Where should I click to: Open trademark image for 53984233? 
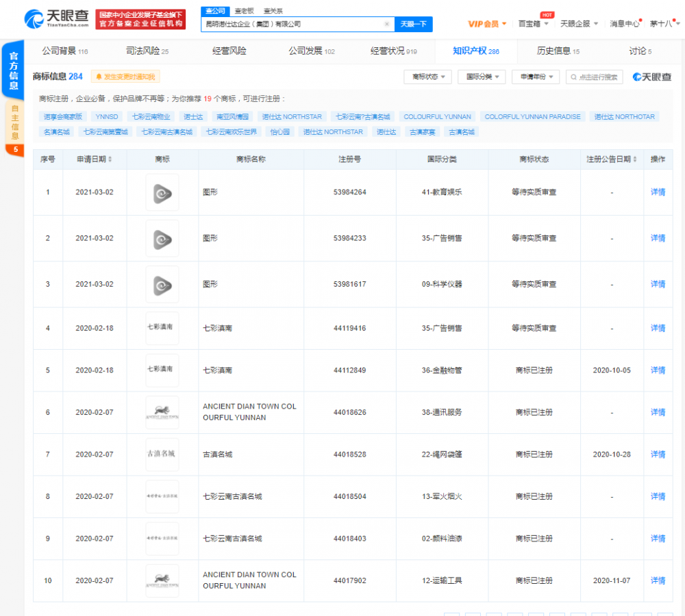[162, 238]
